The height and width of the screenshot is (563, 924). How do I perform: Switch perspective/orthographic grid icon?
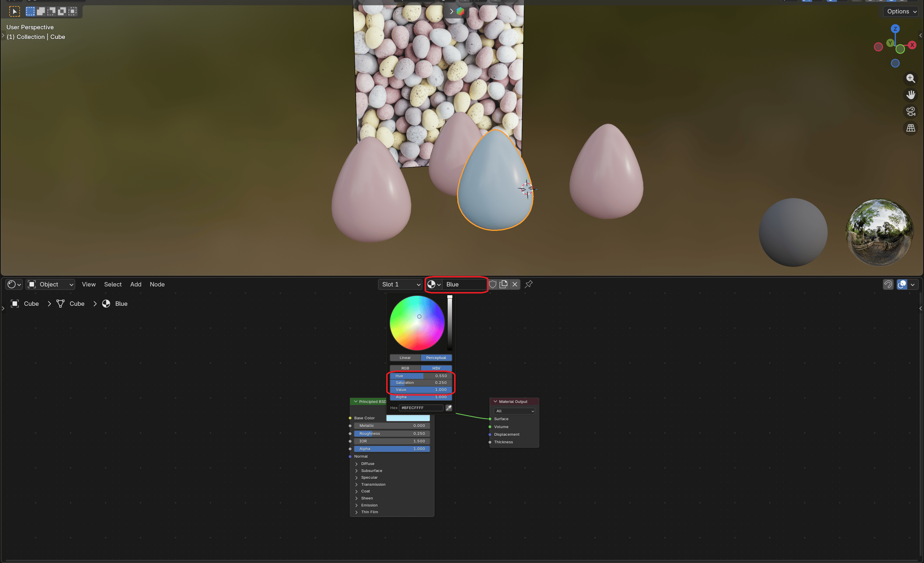pyautogui.click(x=911, y=128)
